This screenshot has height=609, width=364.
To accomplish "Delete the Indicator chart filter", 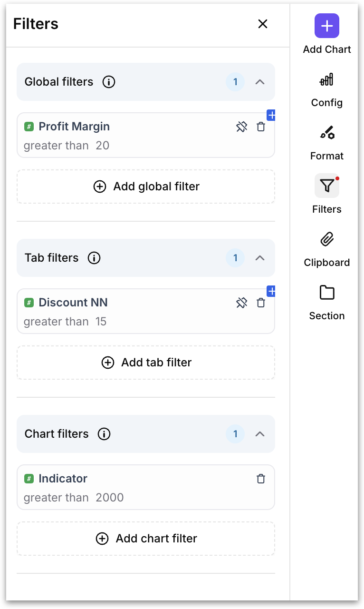I will 261,479.
